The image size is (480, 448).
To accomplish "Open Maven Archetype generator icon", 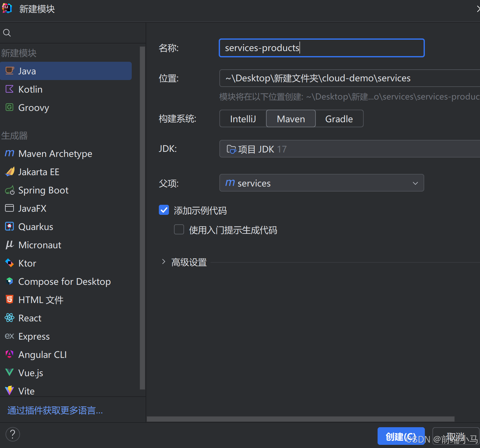I will 10,153.
